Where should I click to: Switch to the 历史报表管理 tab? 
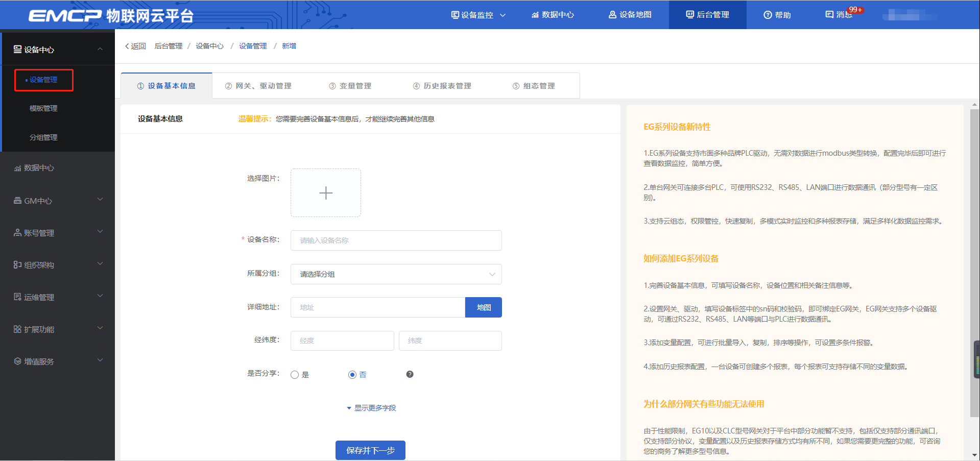pos(442,85)
